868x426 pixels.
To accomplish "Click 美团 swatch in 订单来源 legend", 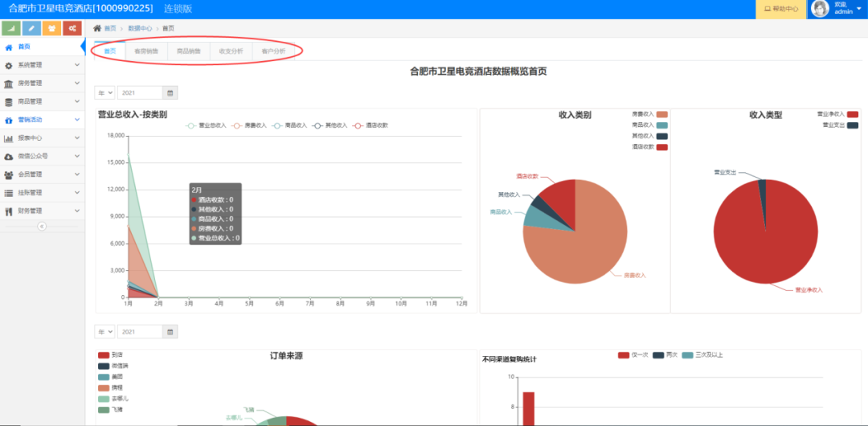I will click(x=104, y=377).
